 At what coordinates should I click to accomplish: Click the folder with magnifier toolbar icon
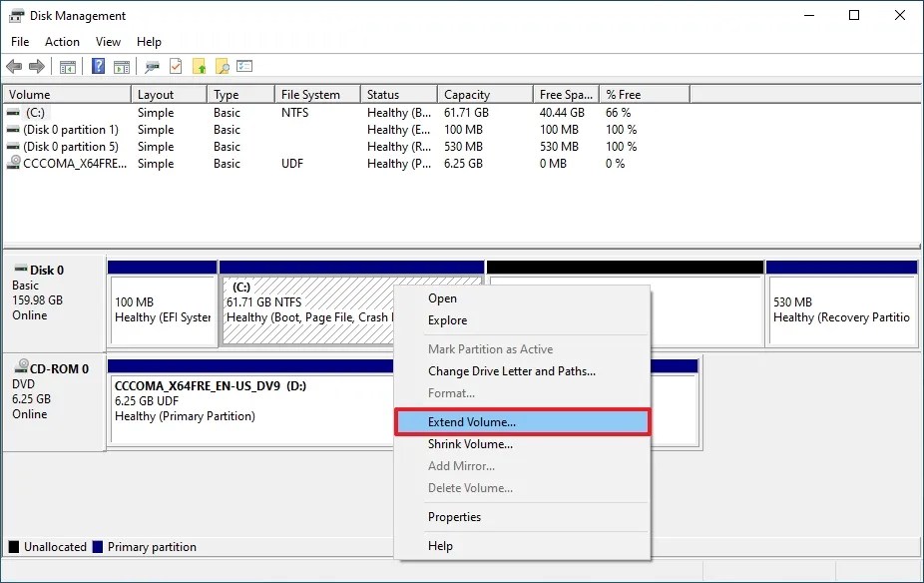(221, 66)
